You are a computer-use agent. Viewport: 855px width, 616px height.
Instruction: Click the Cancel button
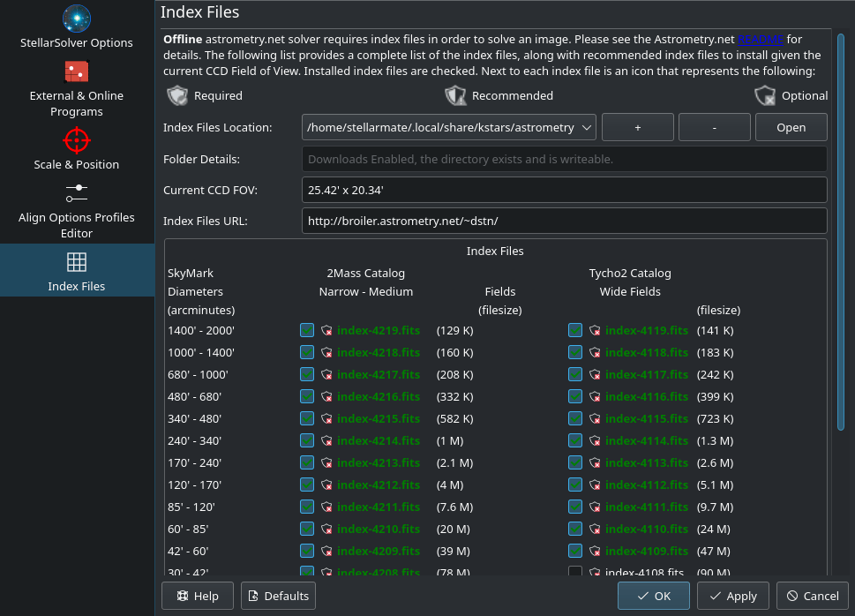click(813, 596)
